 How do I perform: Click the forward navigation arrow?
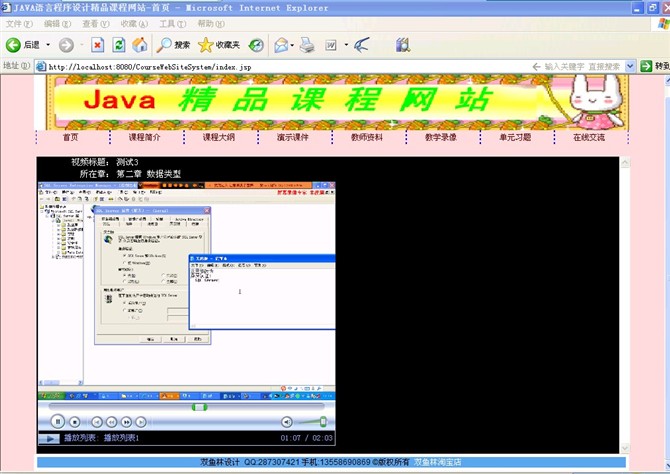point(66,45)
